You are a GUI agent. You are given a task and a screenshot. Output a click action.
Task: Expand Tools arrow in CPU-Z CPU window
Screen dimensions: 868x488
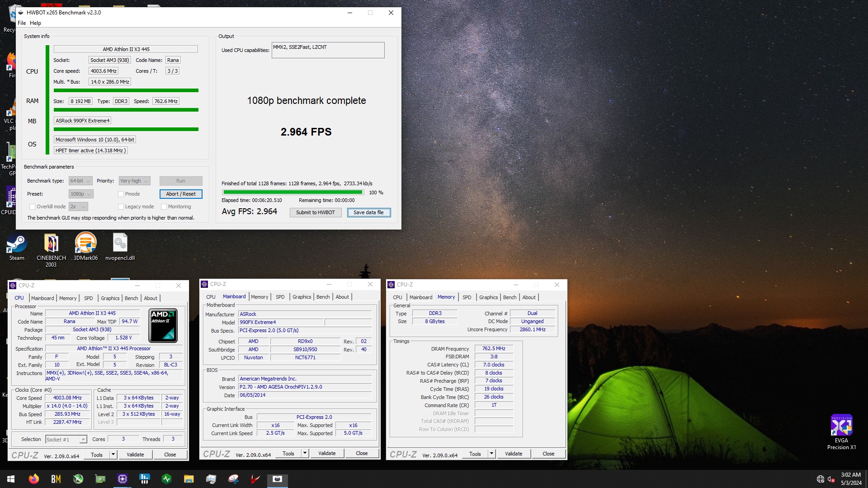(x=113, y=455)
